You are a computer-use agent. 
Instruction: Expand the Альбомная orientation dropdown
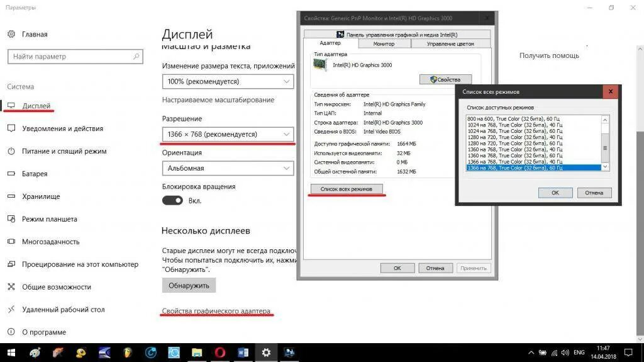(228, 168)
